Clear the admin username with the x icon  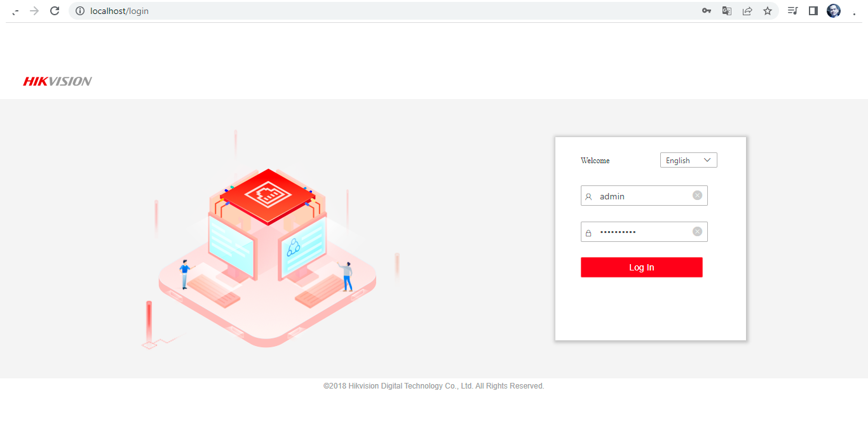(697, 195)
